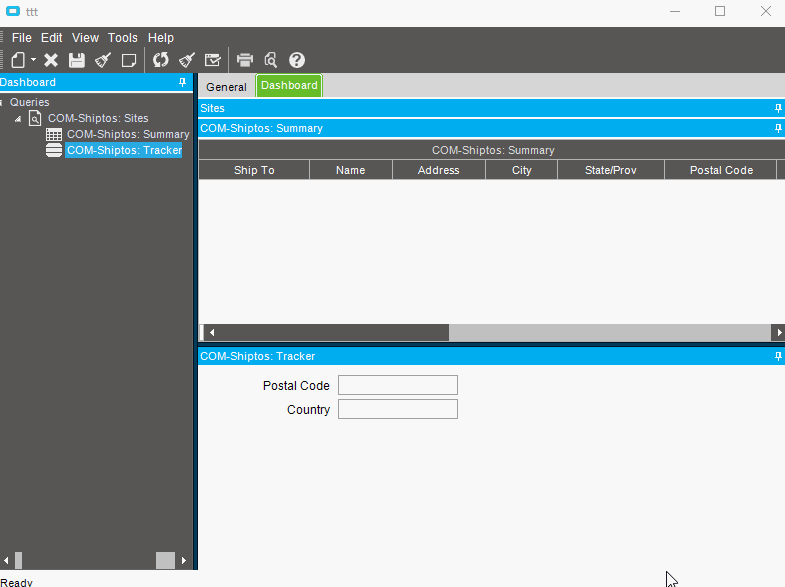Click the Ready status bar text
The width and height of the screenshot is (785, 587).
click(17, 582)
